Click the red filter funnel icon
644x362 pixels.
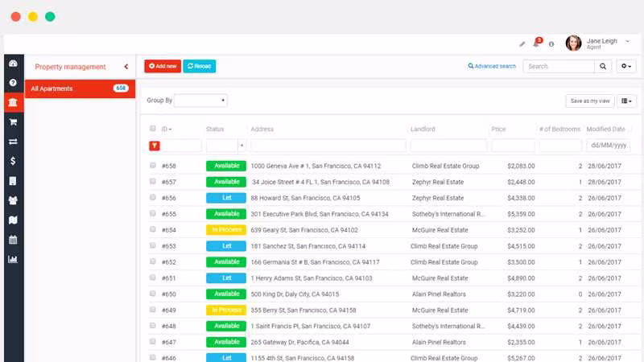(154, 146)
